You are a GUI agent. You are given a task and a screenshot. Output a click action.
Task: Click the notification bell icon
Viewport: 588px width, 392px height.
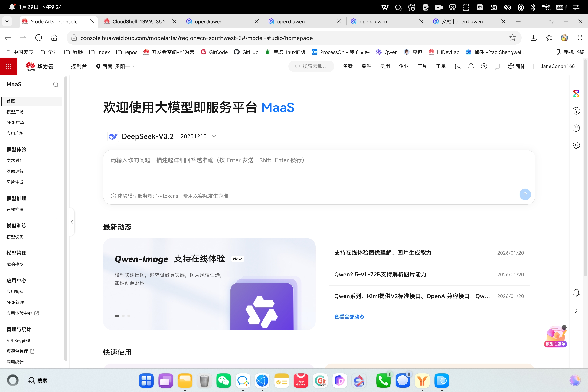(x=471, y=66)
